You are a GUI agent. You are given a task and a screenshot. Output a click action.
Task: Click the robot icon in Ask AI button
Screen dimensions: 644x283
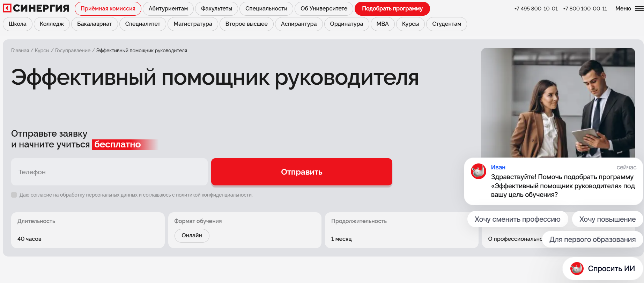(x=577, y=268)
